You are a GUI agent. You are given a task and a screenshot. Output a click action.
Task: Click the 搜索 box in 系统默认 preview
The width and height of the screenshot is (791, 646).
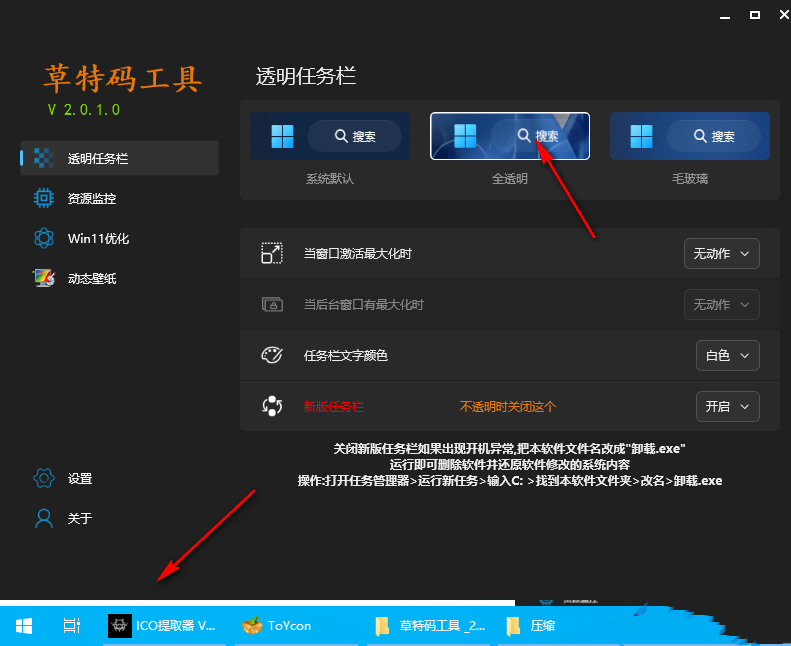pyautogui.click(x=355, y=136)
